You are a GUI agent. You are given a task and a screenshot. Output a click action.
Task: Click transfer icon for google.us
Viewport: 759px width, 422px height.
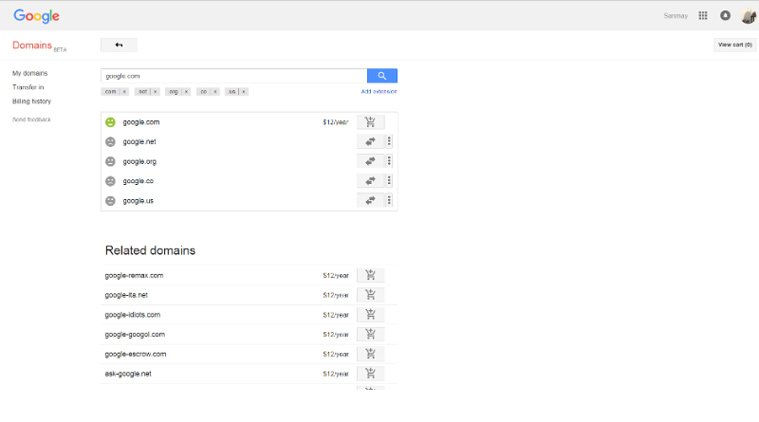click(370, 200)
